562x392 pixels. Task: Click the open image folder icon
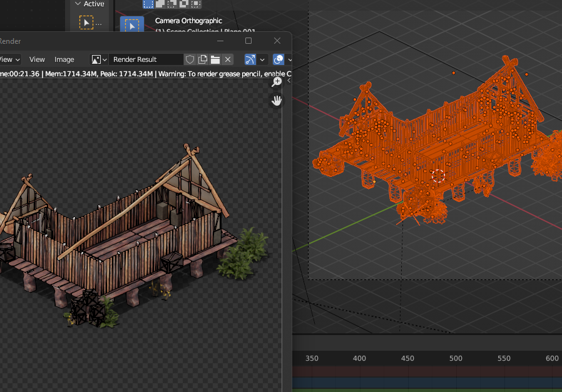coord(215,59)
